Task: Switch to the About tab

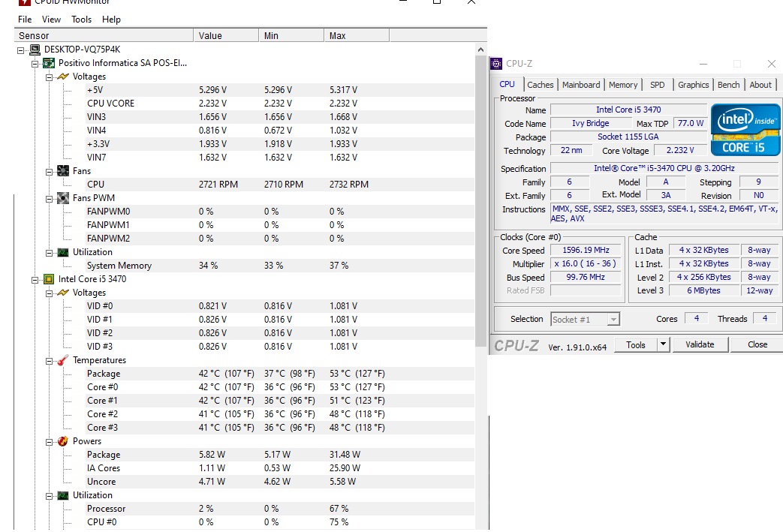Action: [x=760, y=85]
